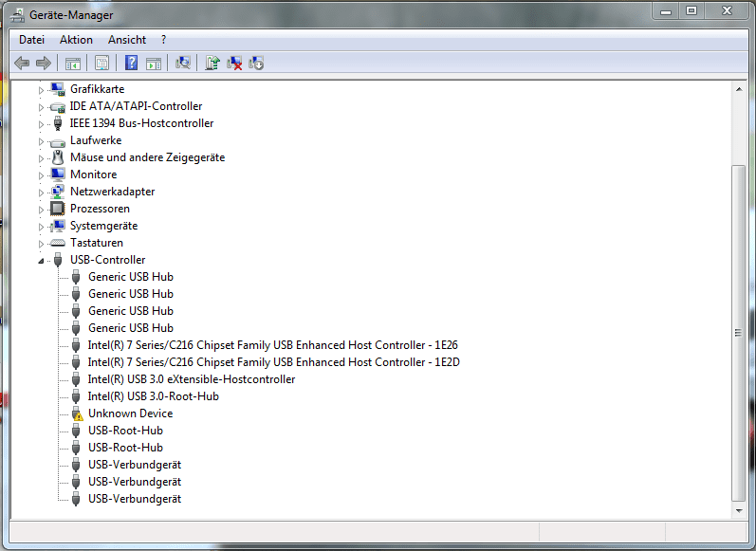The image size is (756, 551).
Task: Expand the Tastaturen node
Action: [x=41, y=244]
